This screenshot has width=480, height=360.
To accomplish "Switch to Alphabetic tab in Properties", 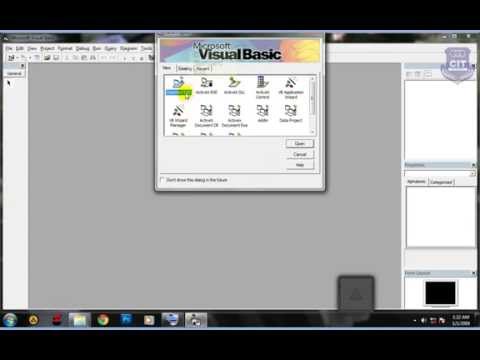I will tap(416, 181).
